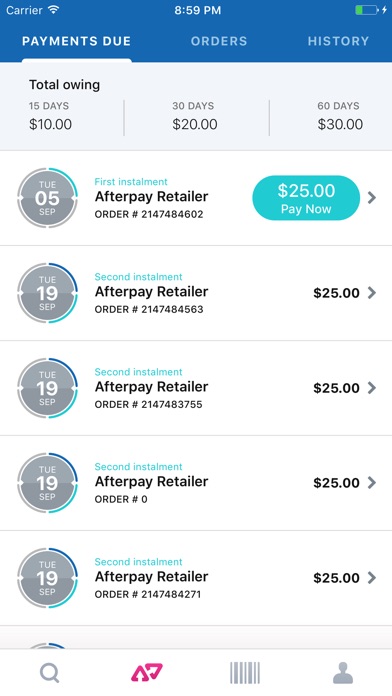This screenshot has width=392, height=696.
Task: Expand chevron for order 2147484271
Action: point(372,577)
